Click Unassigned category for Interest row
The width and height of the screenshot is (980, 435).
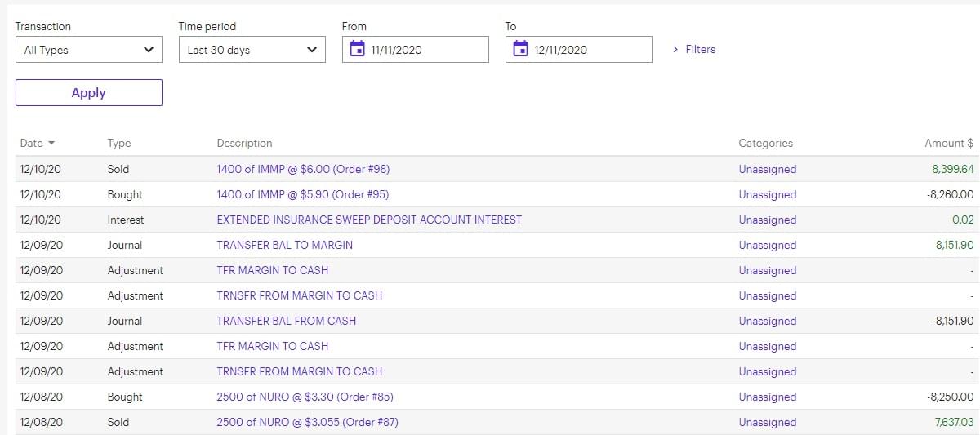[767, 220]
